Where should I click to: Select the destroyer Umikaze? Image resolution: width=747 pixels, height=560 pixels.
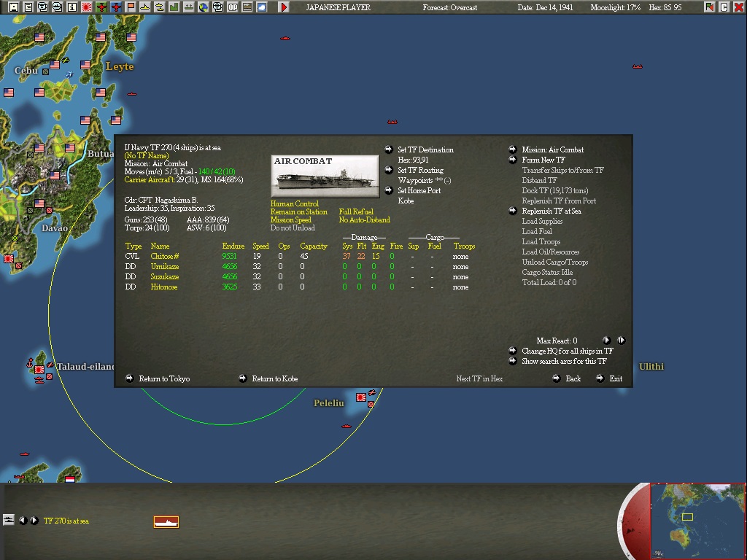[x=165, y=267]
